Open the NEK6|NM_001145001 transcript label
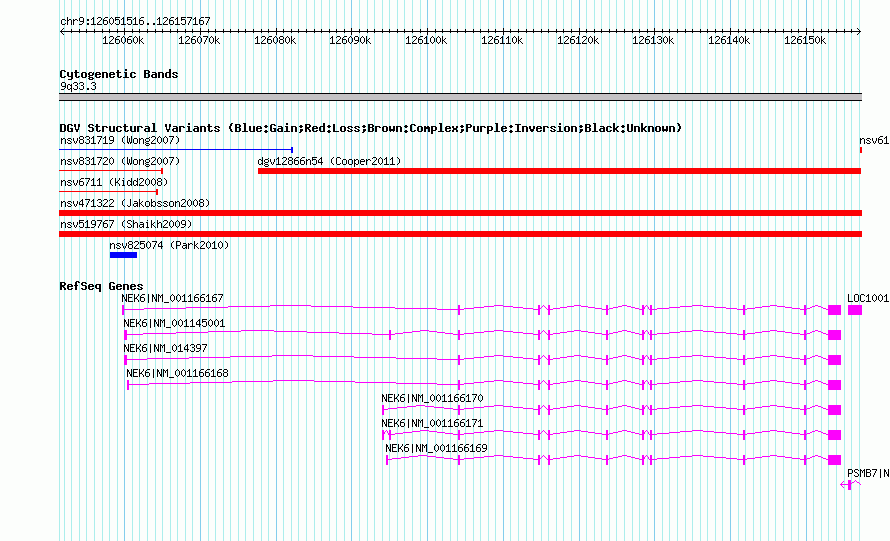 (174, 323)
